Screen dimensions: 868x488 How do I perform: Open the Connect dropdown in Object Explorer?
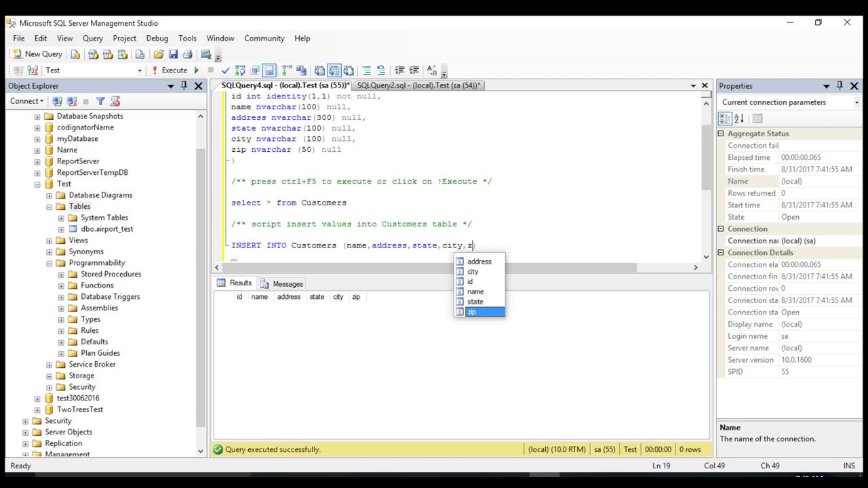(x=26, y=101)
